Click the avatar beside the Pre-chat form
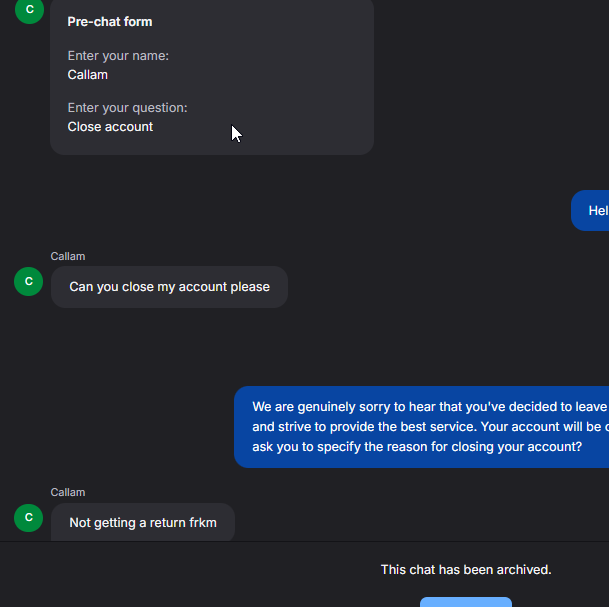 [29, 10]
